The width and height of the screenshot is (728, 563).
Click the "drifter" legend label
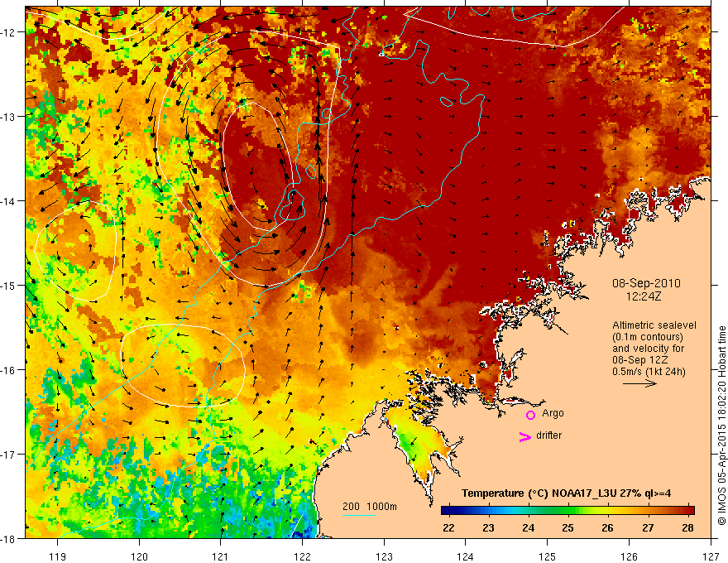pyautogui.click(x=548, y=435)
